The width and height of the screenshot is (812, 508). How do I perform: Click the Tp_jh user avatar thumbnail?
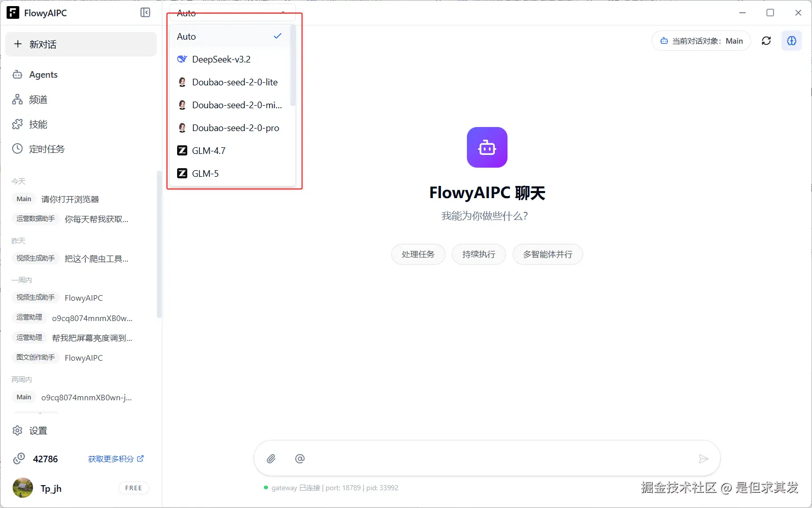pyautogui.click(x=22, y=488)
